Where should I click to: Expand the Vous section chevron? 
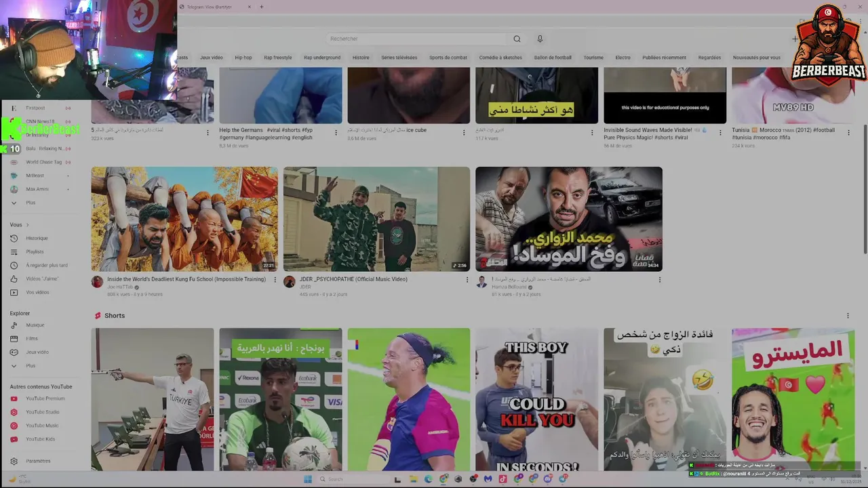[x=28, y=225]
